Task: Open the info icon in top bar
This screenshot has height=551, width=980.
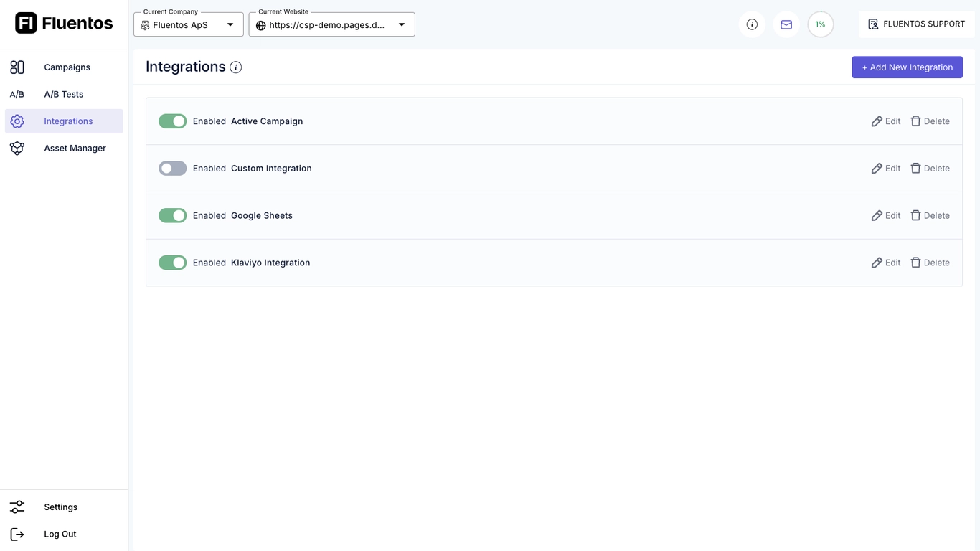Action: (752, 24)
